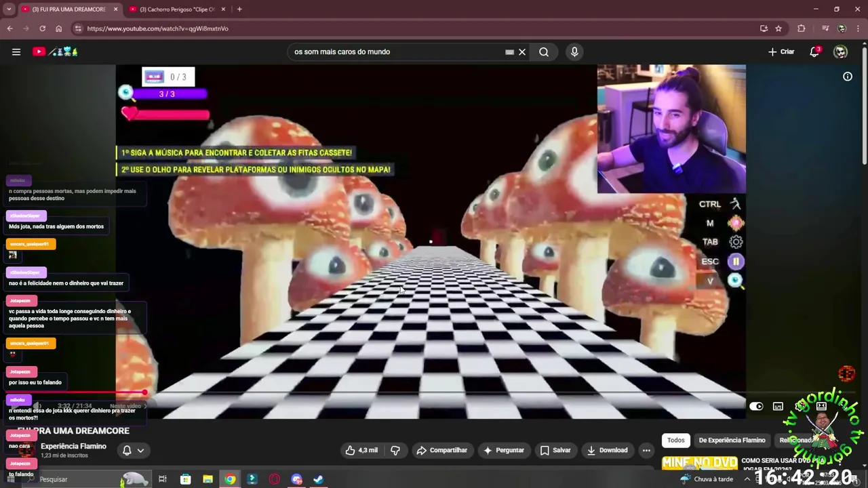Run search with magnifying glass button

pos(544,52)
